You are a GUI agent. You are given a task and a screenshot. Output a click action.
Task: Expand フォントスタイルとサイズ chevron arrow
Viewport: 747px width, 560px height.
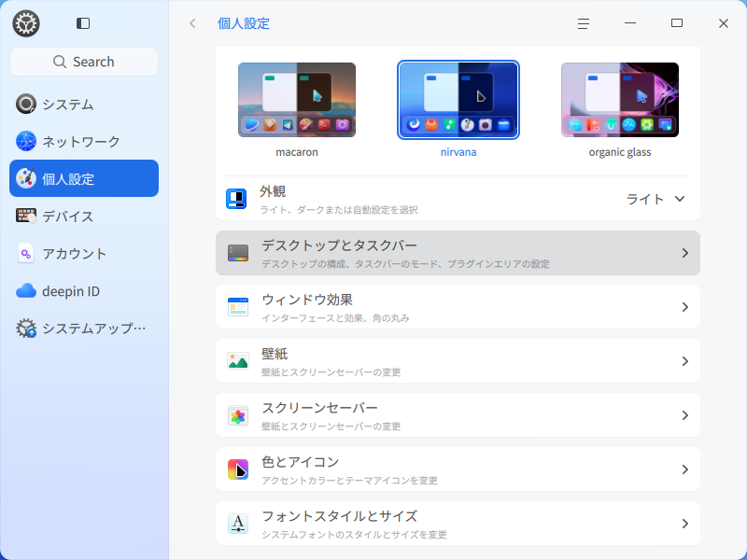tap(685, 524)
